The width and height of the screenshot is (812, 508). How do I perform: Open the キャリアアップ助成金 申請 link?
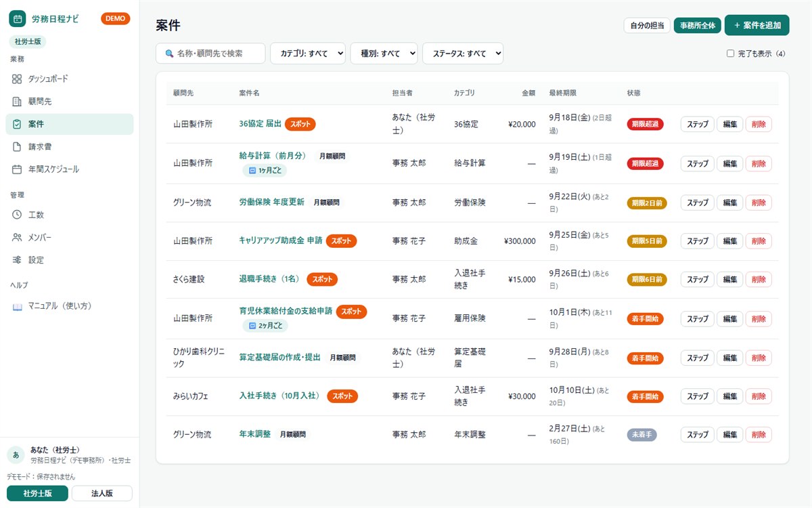(x=281, y=240)
